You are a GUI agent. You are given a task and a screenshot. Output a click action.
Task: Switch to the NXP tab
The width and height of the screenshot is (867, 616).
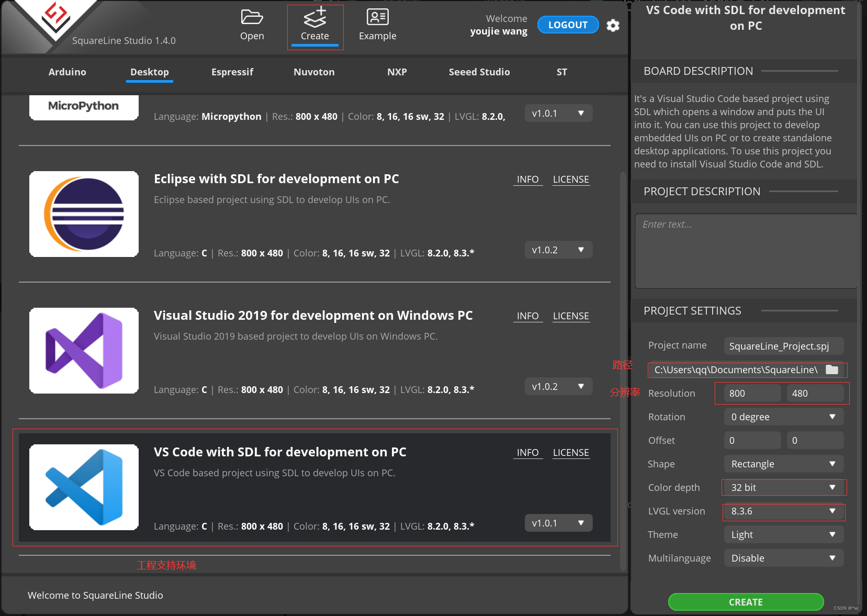[397, 72]
